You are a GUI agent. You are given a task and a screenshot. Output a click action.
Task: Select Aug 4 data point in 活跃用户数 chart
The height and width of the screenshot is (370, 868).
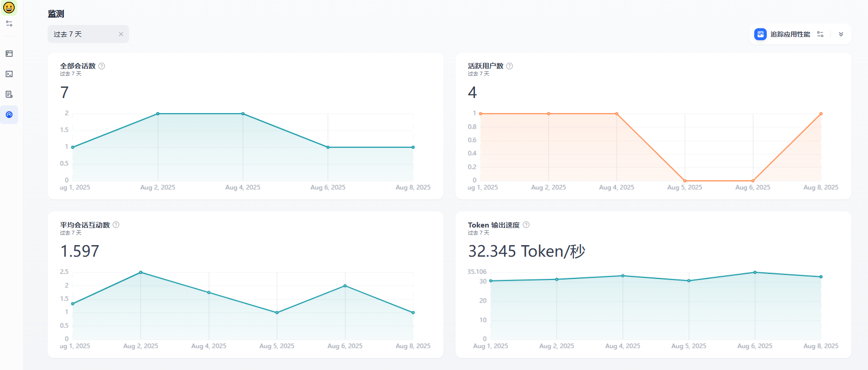click(616, 114)
